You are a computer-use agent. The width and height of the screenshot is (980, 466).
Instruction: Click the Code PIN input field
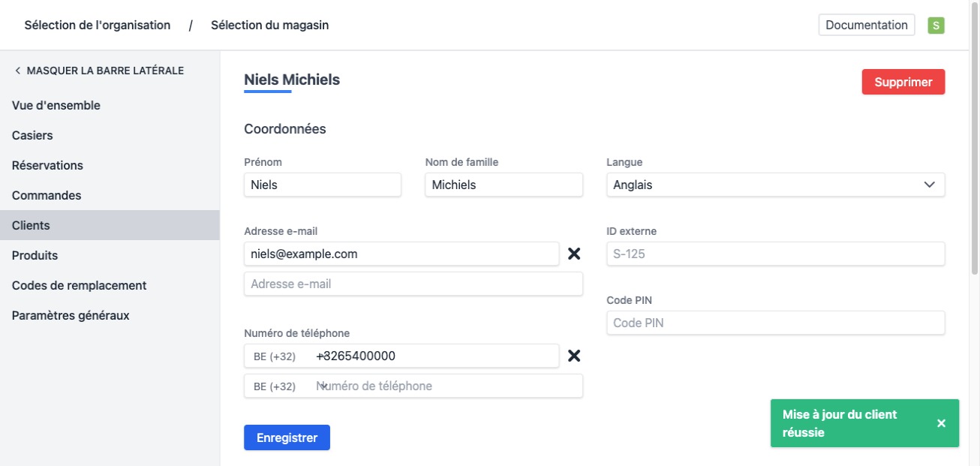pos(775,323)
